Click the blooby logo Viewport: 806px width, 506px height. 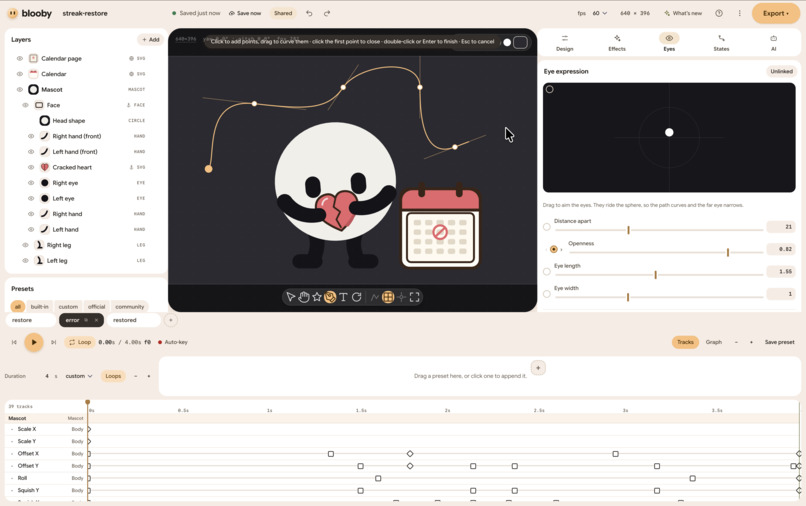pyautogui.click(x=30, y=13)
